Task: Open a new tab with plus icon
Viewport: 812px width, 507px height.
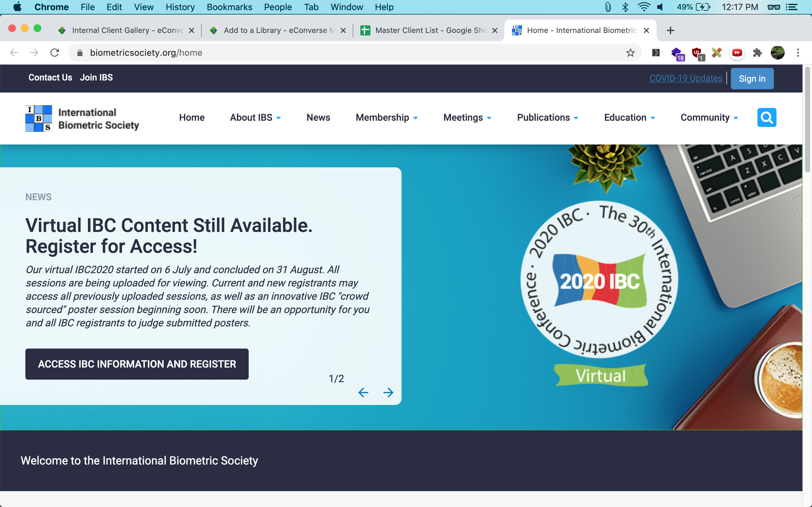Action: 670,30
